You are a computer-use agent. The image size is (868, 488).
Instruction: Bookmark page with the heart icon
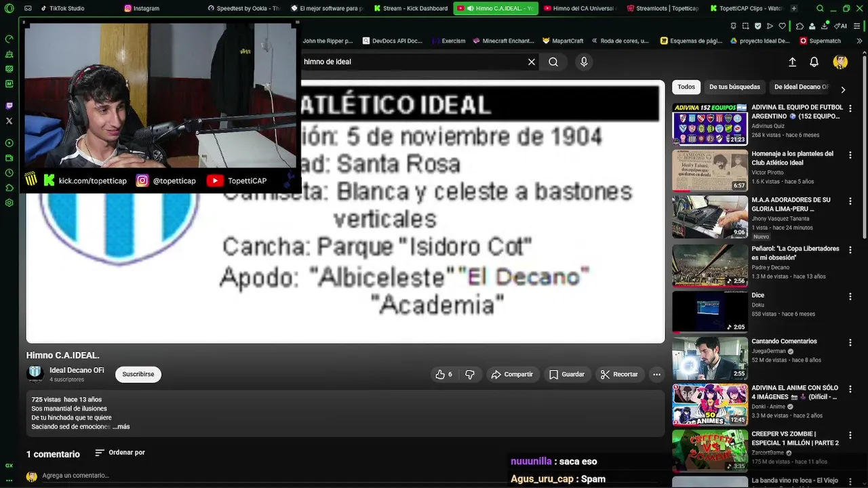782,26
